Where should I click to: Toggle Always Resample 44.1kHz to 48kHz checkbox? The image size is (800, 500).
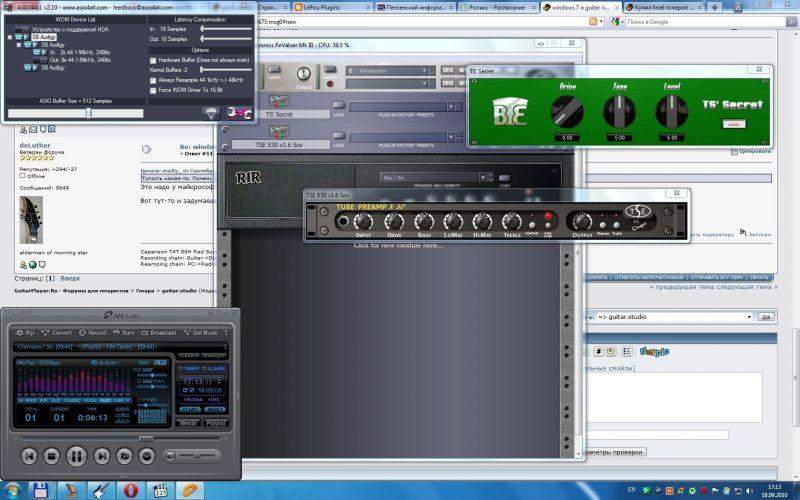tap(152, 80)
